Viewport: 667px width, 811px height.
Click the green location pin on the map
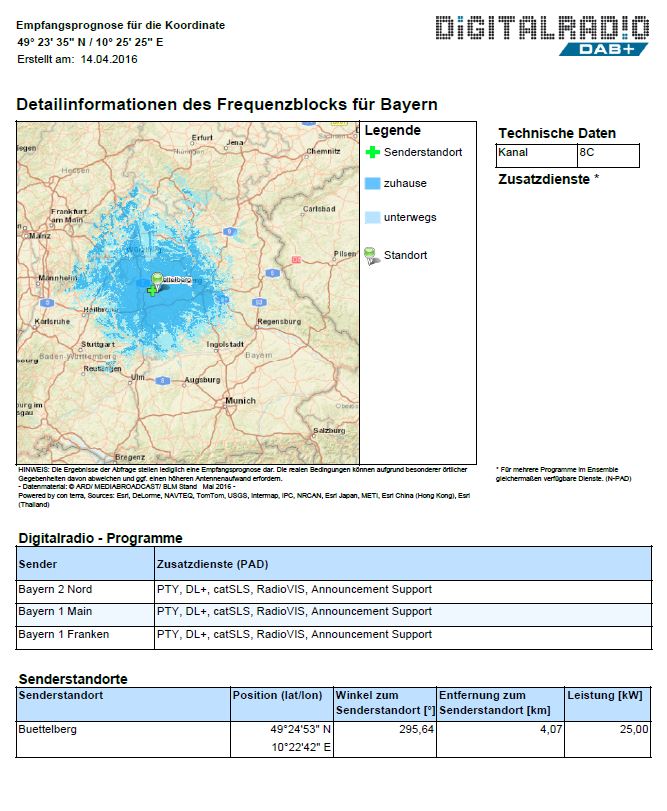tap(156, 280)
